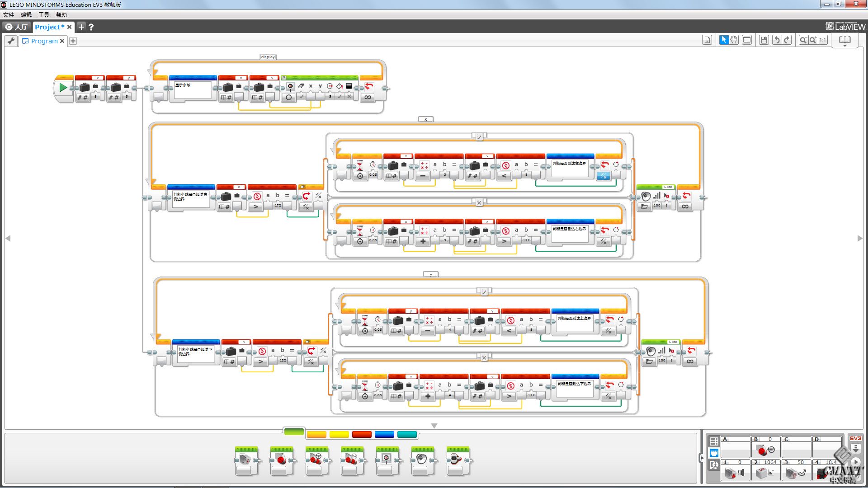Open the content editor book icon
The height and width of the screenshot is (488, 868).
click(844, 40)
